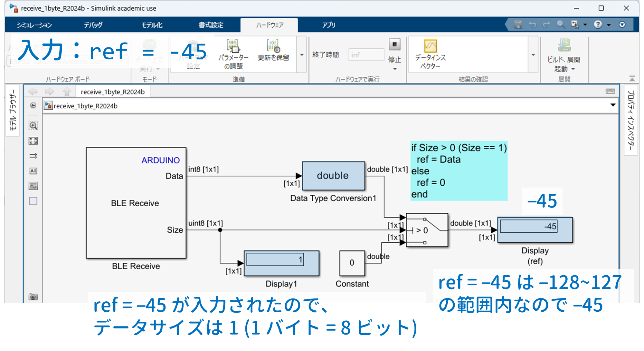644x351 pixels.
Task: Toggle the Property Inspector side panel
Action: [x=631, y=120]
